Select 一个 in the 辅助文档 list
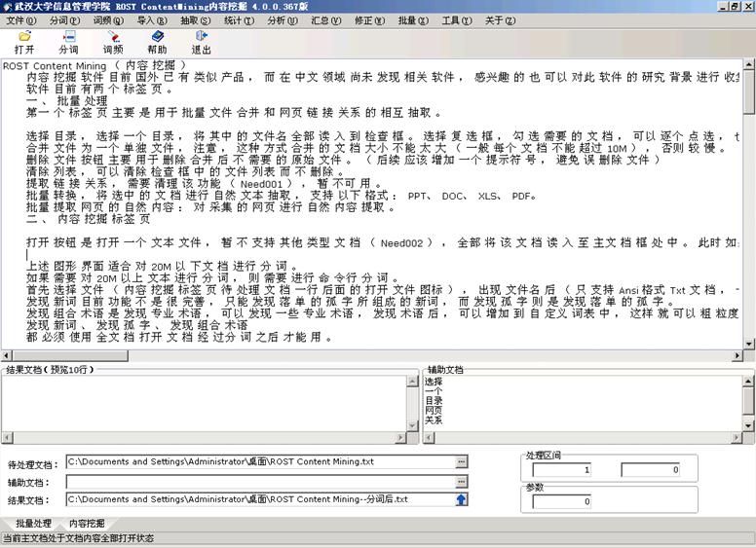Screen dimensions: 756x548 434,391
